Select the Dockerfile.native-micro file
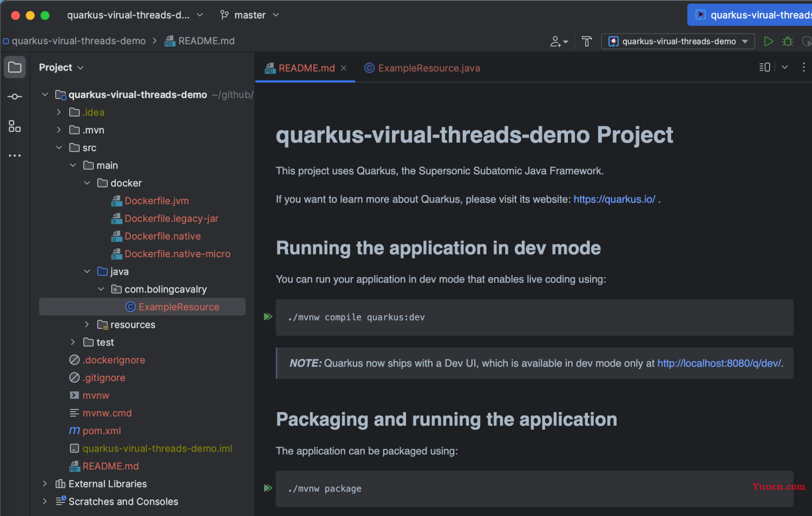This screenshot has height=516, width=812. pos(171,254)
